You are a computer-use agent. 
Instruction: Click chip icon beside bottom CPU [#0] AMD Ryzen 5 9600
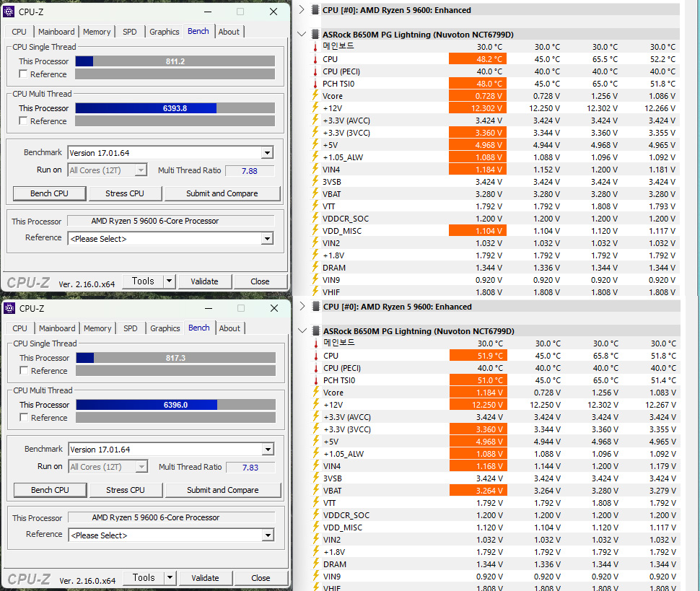pyautogui.click(x=316, y=306)
